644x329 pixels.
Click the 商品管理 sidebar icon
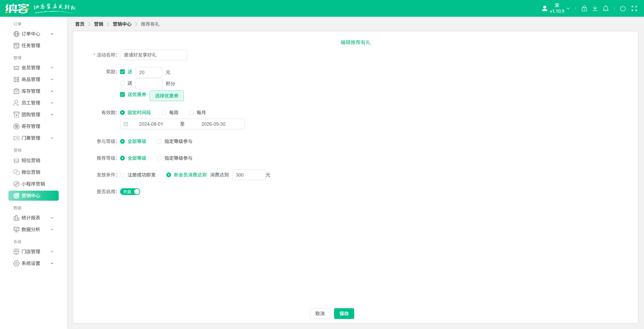click(16, 79)
